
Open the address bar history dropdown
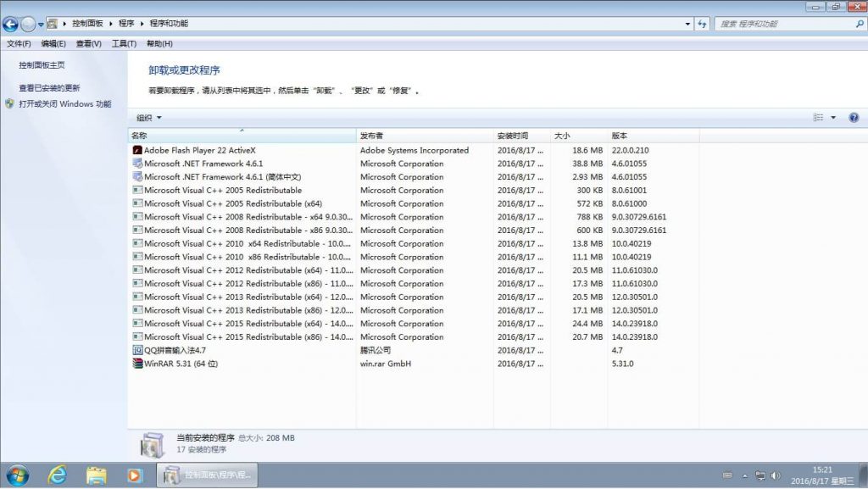(687, 24)
